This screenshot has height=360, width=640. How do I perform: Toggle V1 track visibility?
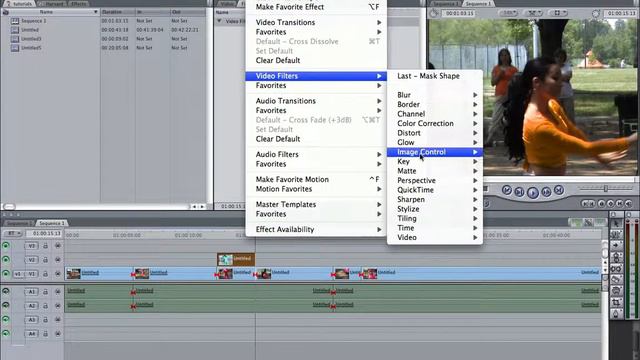(6, 274)
